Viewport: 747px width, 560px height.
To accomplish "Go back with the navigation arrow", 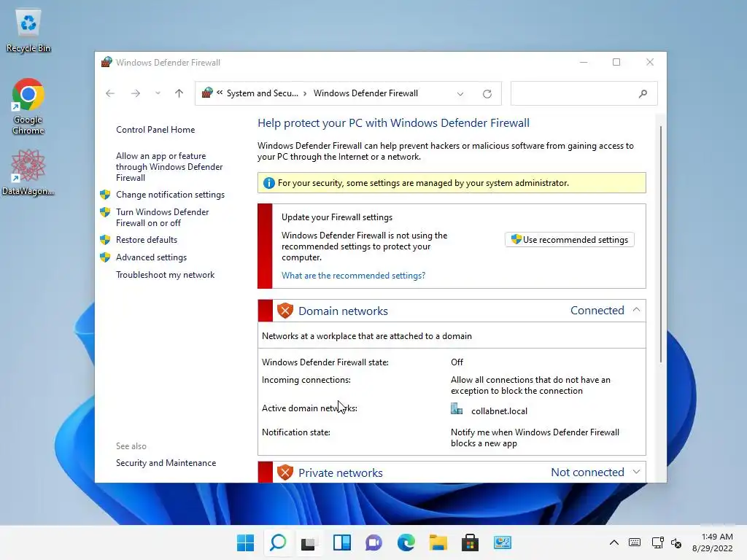I will 110,93.
